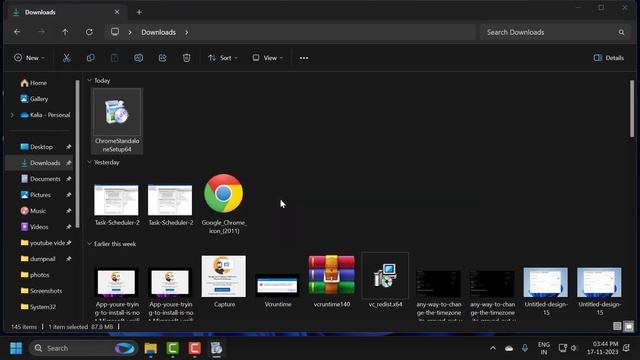Select Google_Chrome_icon_(2011) image file
Screen dimensions: 640x360
(224, 204)
